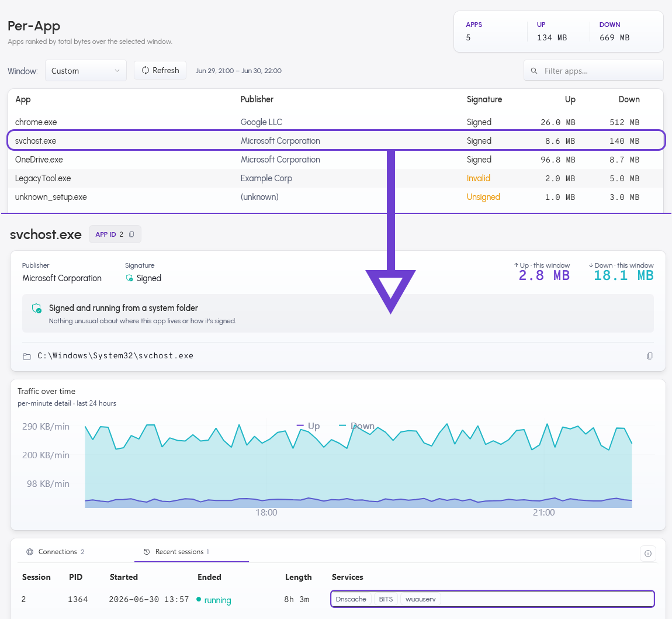Sort by the Publisher column header

click(x=257, y=99)
